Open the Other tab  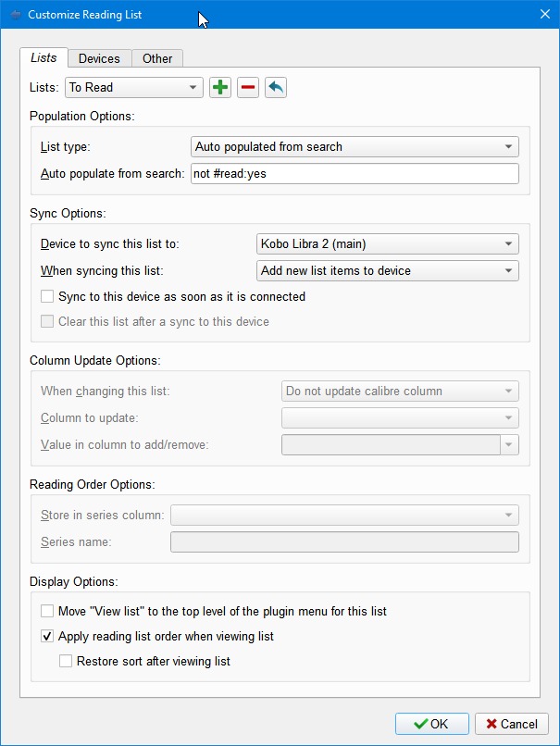(157, 58)
